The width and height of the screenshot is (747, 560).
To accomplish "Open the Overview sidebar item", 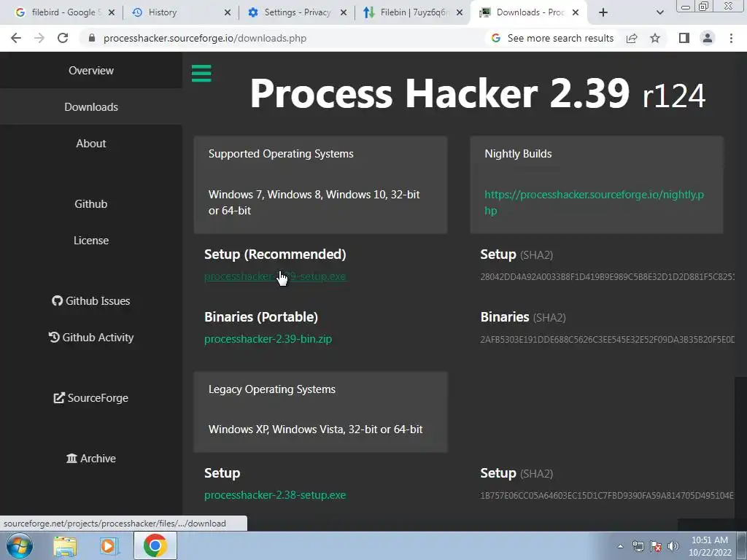I will [91, 71].
